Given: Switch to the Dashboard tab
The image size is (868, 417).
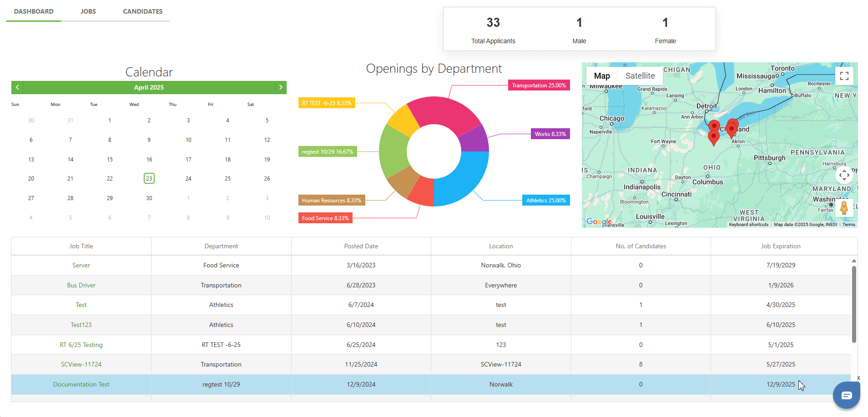Looking at the screenshot, I should [34, 11].
